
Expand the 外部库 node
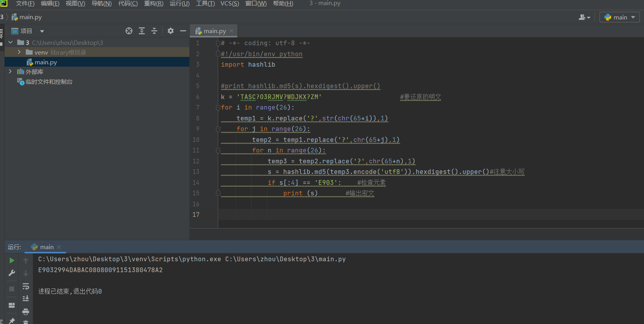pos(10,71)
